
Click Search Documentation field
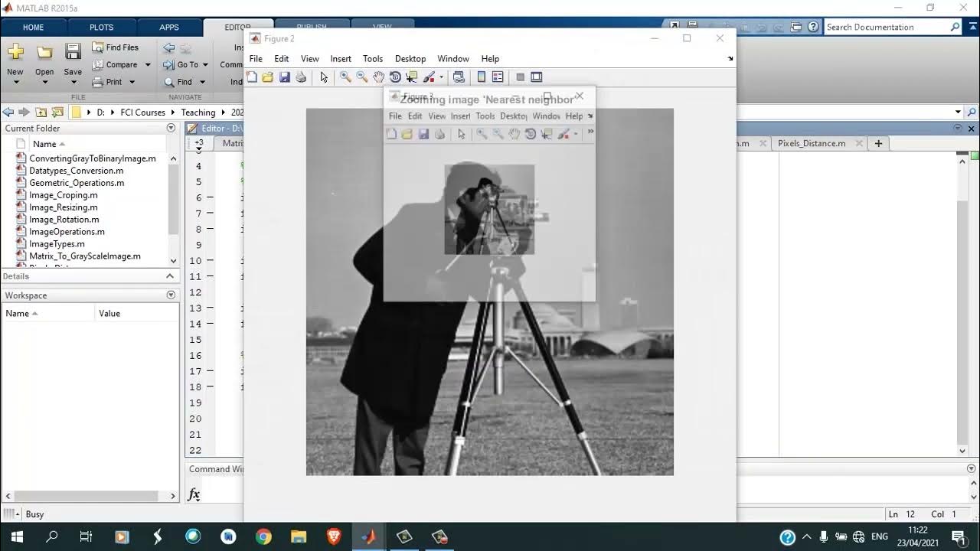pyautogui.click(x=886, y=27)
